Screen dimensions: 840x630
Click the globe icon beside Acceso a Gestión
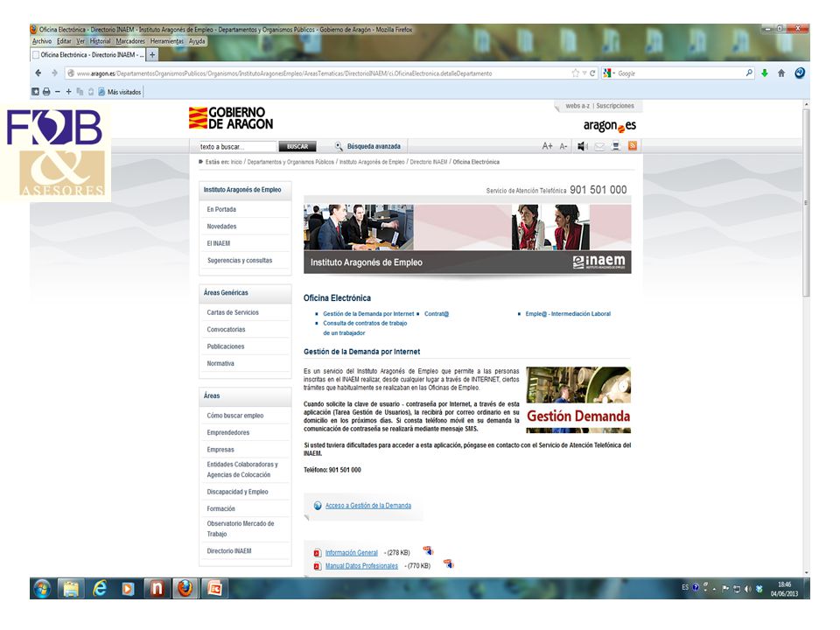[318, 506]
